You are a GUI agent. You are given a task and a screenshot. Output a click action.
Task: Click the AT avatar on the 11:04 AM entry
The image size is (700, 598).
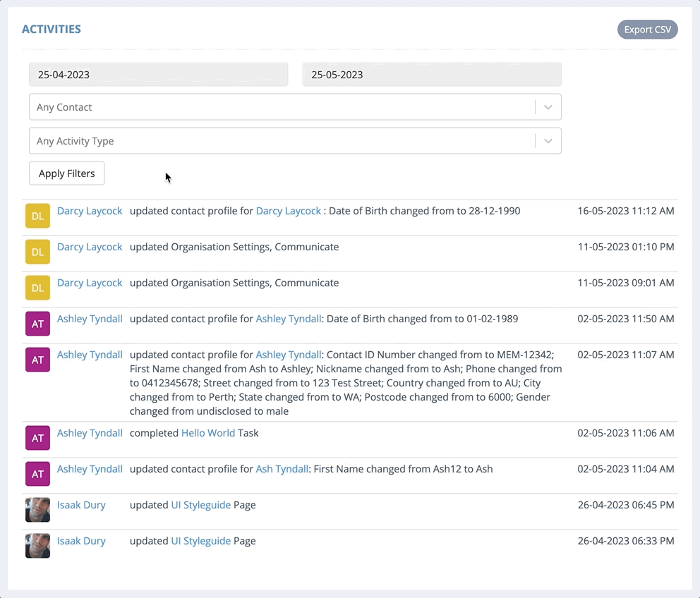[x=37, y=474]
